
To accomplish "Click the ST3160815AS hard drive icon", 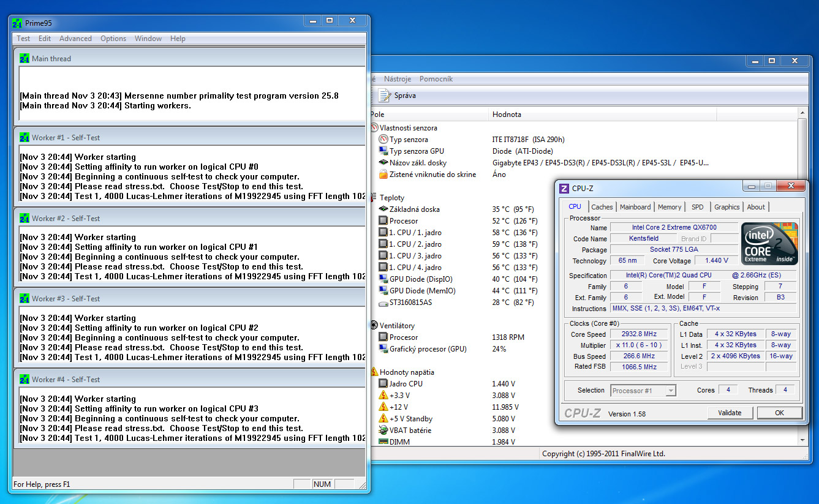I will tap(383, 303).
